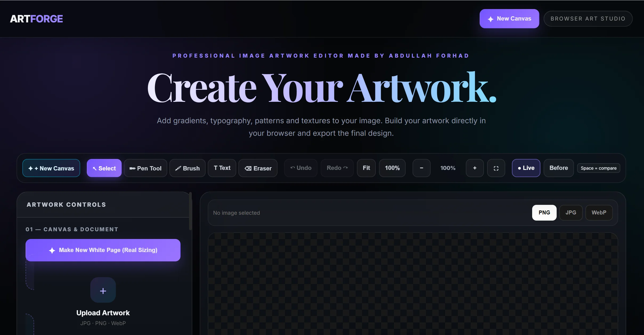This screenshot has height=335, width=644.
Task: Fit canvas to view
Action: pyautogui.click(x=366, y=168)
